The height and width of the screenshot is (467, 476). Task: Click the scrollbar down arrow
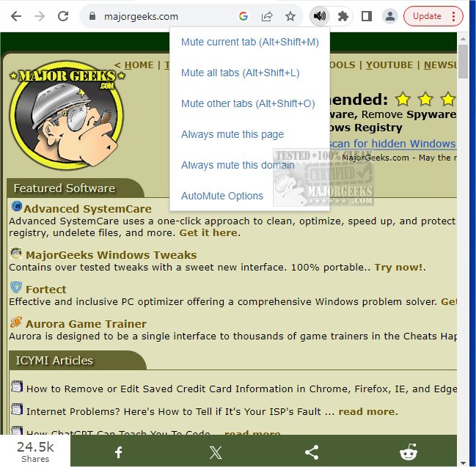(x=463, y=463)
